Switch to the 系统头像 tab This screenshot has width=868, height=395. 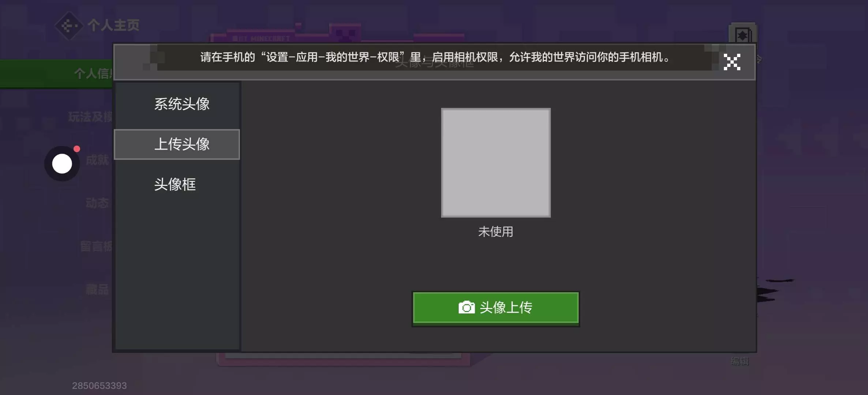coord(181,104)
